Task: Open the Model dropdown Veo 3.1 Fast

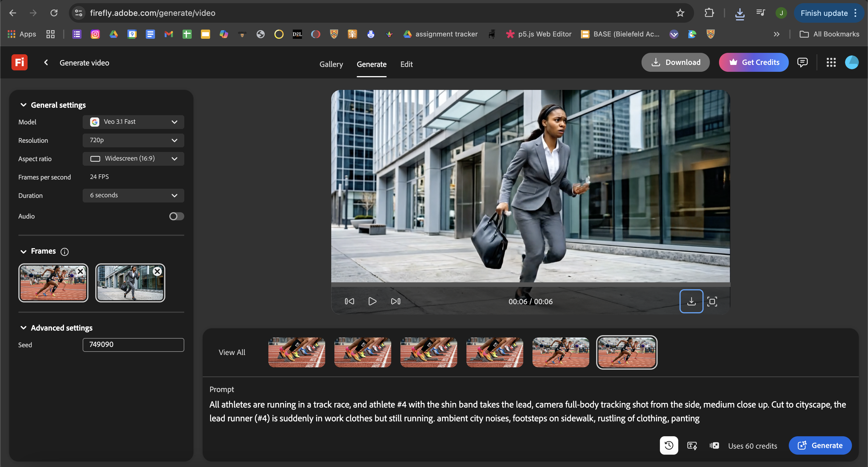Action: pyautogui.click(x=133, y=122)
